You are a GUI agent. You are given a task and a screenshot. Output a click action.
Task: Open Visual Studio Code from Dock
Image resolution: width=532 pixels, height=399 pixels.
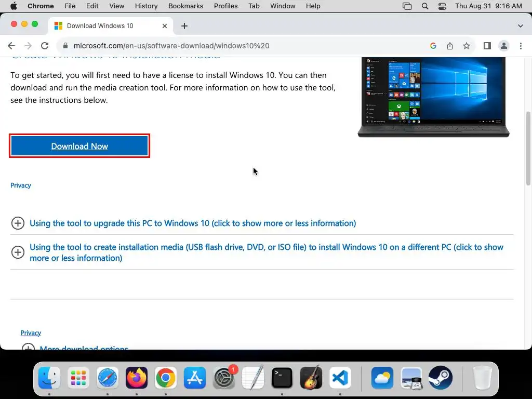point(340,378)
